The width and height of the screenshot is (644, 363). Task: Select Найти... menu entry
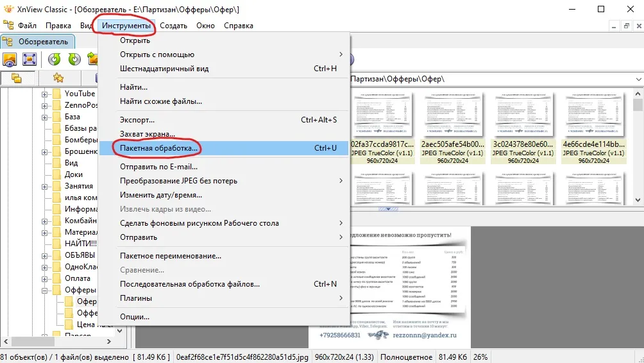pos(225,87)
